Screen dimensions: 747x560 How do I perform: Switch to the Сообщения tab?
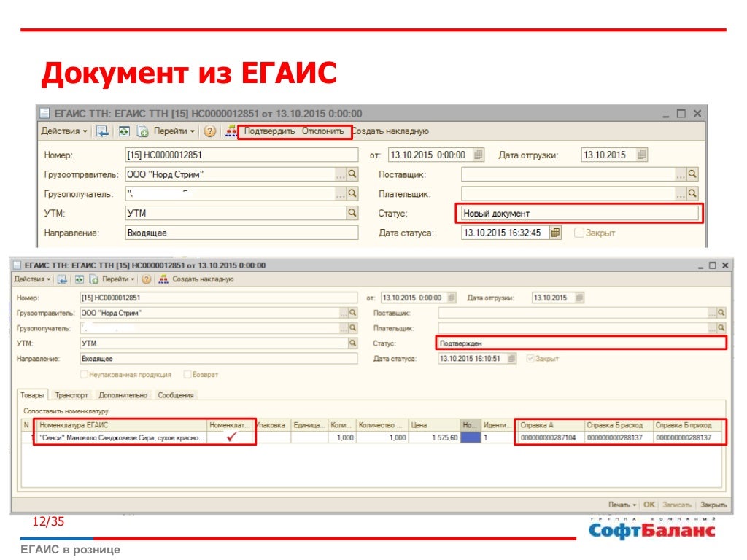tap(176, 395)
